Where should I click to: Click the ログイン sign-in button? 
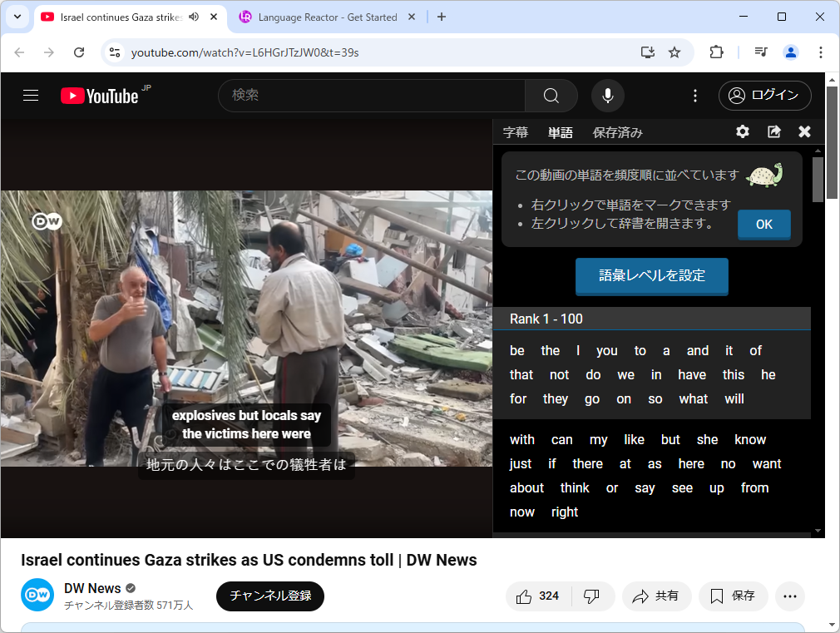click(x=764, y=96)
